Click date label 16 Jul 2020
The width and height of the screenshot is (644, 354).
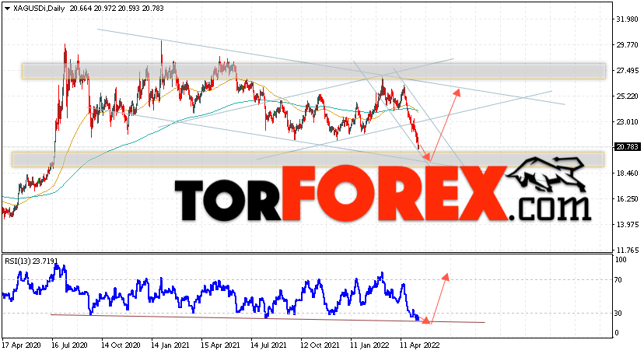coord(70,345)
